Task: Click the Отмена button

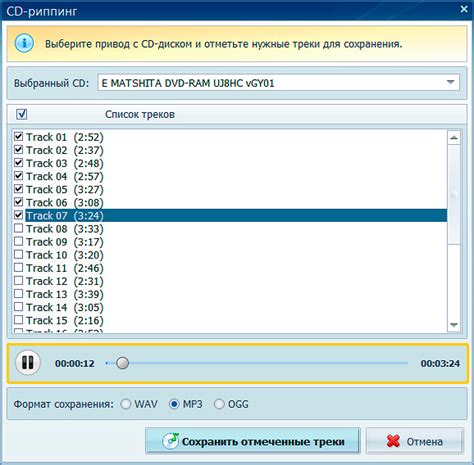Action: point(415,441)
